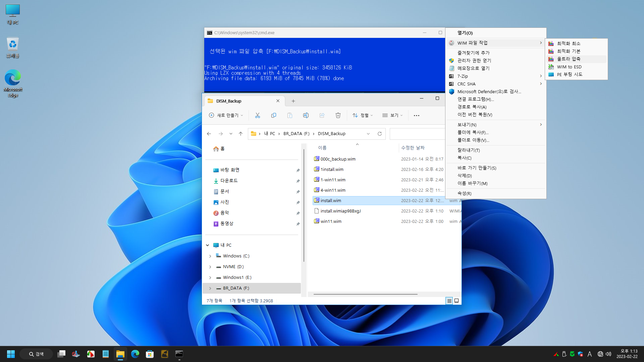Select Microsoft Defender scan context entry
This screenshot has width=644, height=362.
pos(496,92)
